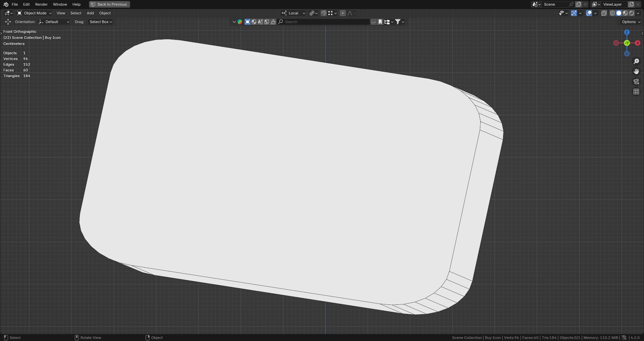Open the selectability and visibility dropdown
Viewport: 644px width, 341px height.
[563, 13]
